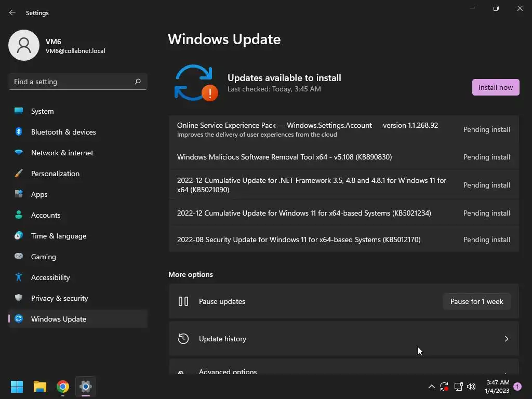Open the Advanced options row
This screenshot has height=399, width=532.
pyautogui.click(x=344, y=367)
